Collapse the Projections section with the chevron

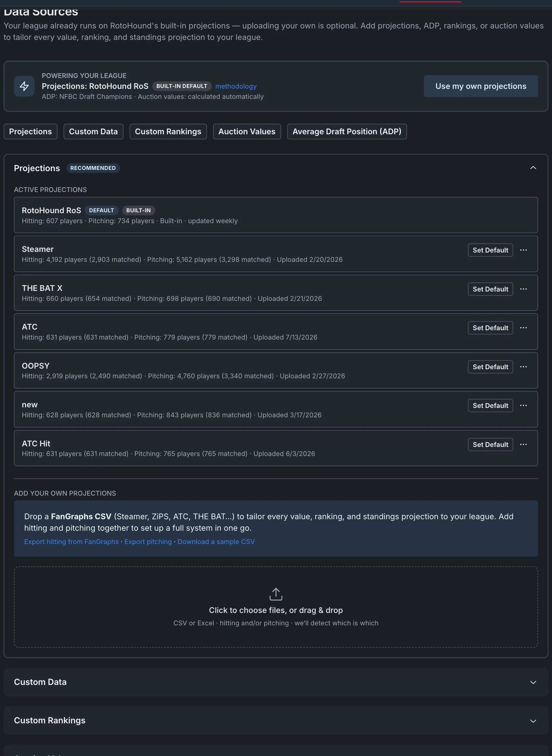(533, 168)
